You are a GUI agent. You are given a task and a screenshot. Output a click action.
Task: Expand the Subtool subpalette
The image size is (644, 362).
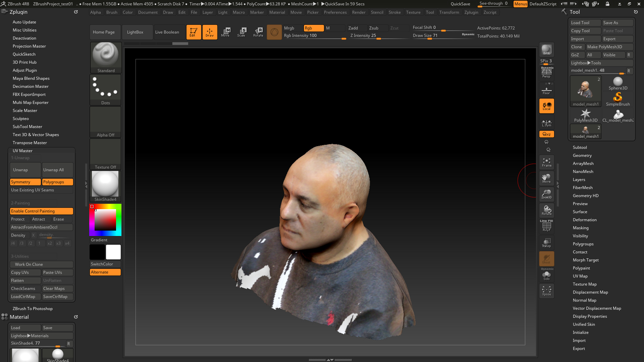tap(580, 147)
